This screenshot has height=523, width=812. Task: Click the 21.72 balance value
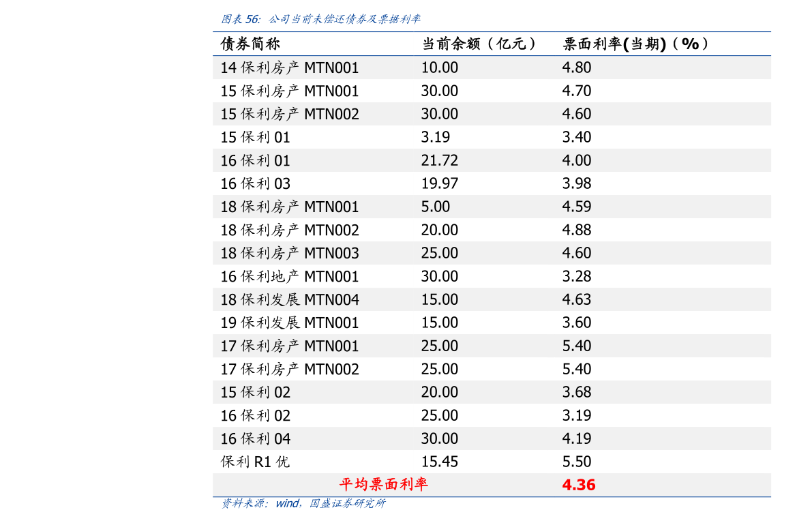[x=439, y=160]
